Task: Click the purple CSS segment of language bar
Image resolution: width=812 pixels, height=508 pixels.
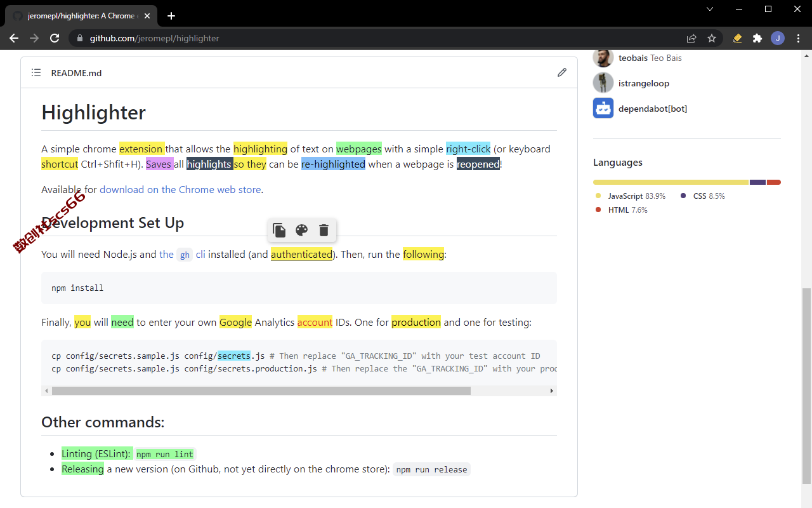Action: click(757, 182)
